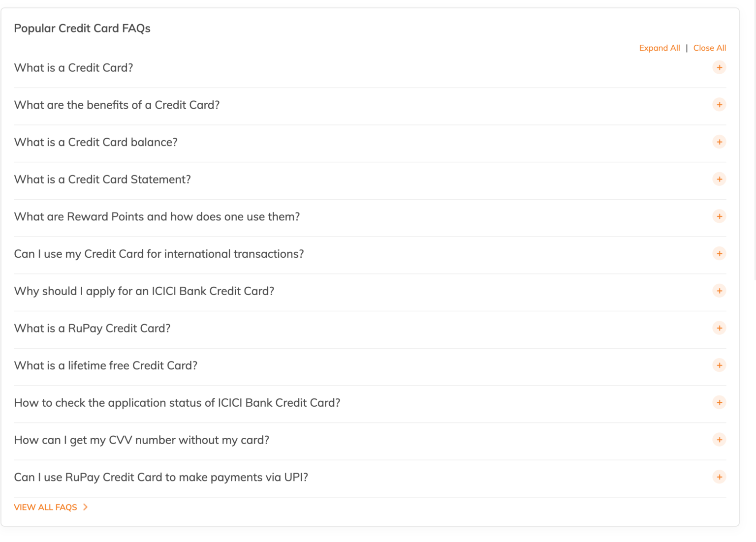Click the 'What is a Credit Card balance?' text

tap(95, 142)
